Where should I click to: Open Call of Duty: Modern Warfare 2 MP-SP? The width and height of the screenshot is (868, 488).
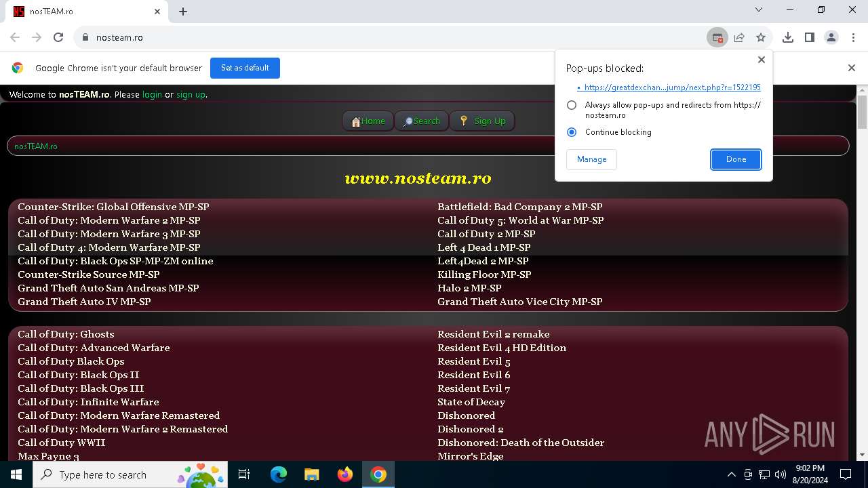(109, 220)
